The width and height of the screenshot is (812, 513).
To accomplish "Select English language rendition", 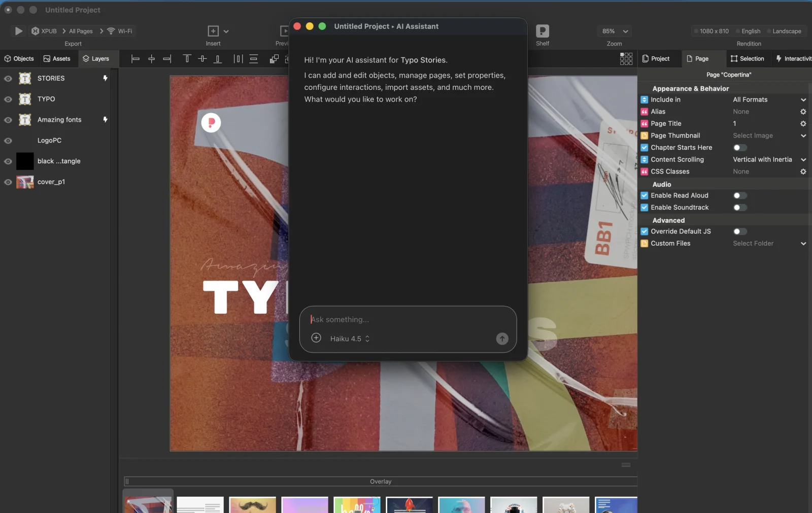I will (x=748, y=31).
